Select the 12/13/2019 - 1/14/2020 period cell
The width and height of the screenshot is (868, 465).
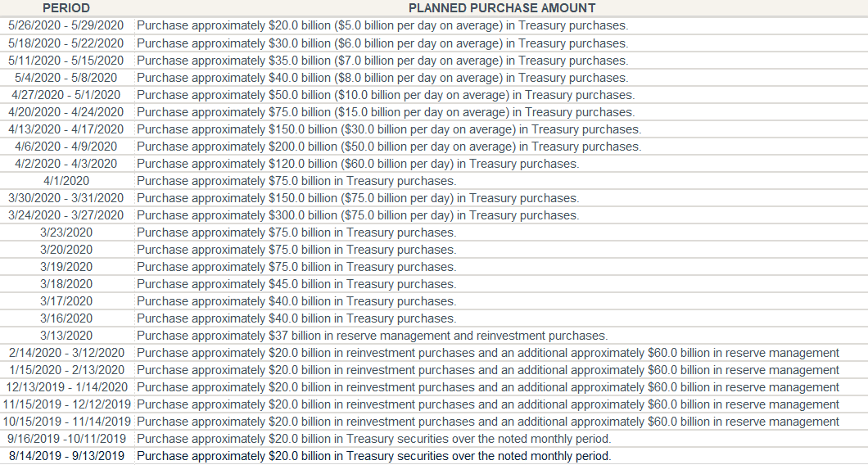click(66, 386)
